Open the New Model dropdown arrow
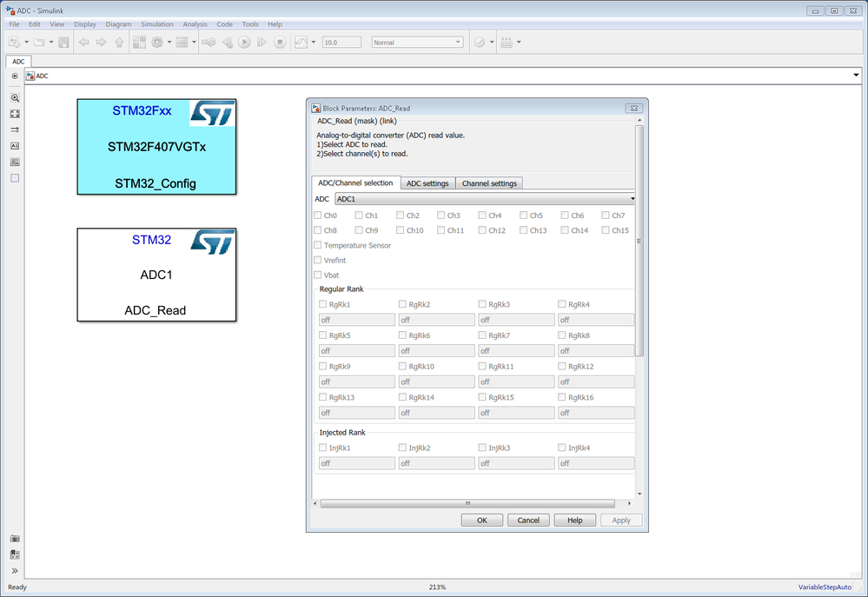This screenshot has width=868, height=597. 26,42
